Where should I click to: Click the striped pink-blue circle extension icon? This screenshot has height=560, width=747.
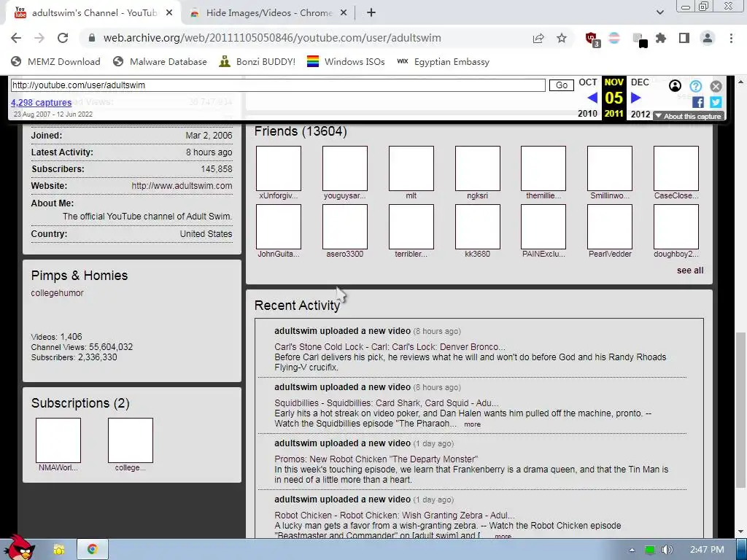tap(614, 38)
